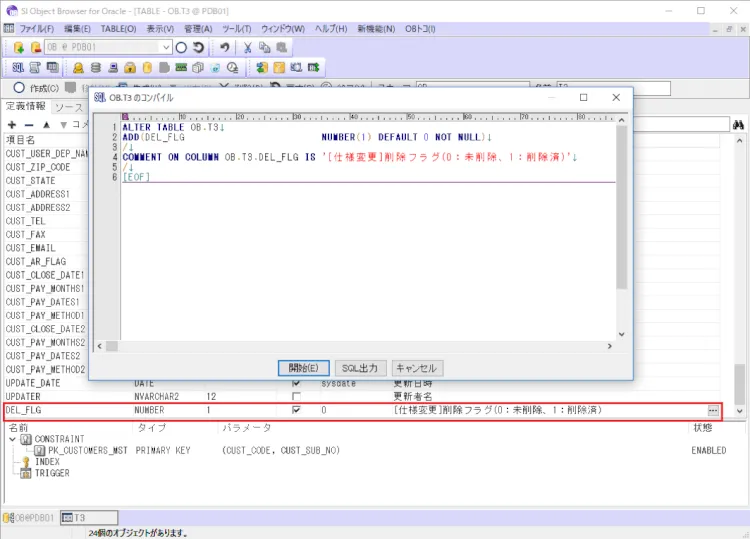750x539 pixels.
Task: Click the green arrows data sync icon
Action: (x=262, y=67)
